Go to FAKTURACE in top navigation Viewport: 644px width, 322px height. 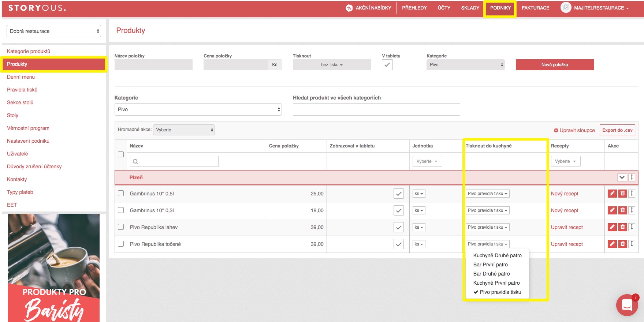[x=535, y=8]
